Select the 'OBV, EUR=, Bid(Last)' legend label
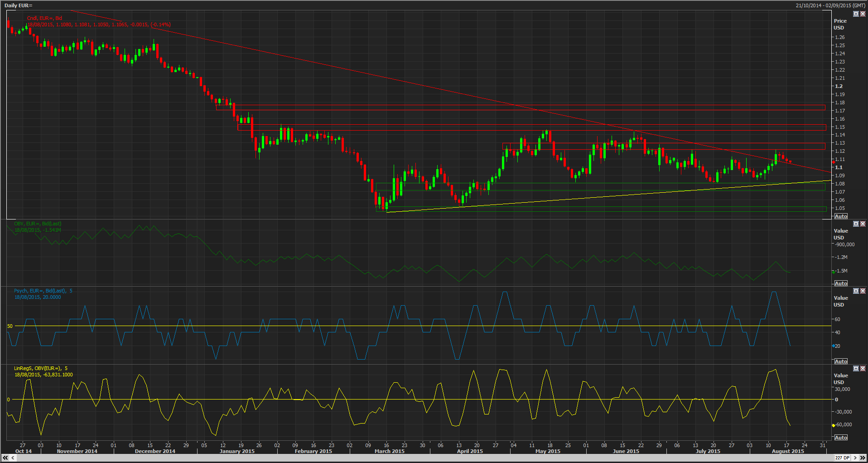The image size is (868, 463). 38,224
